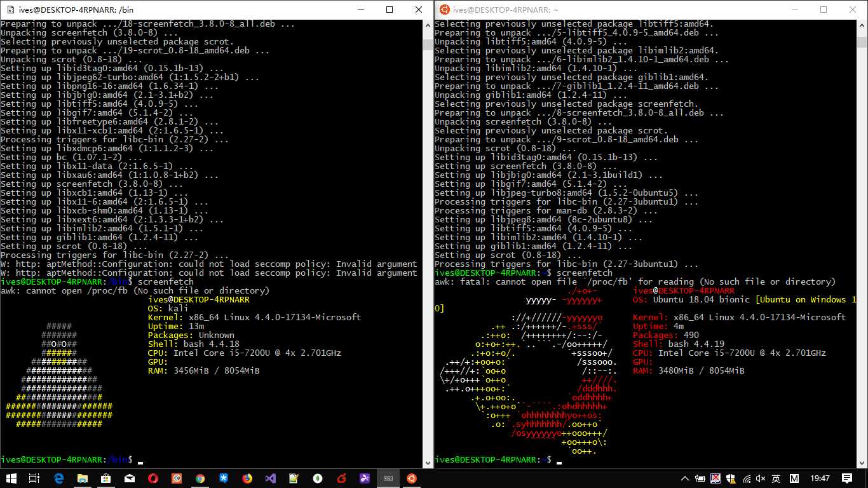The image size is (868, 488).
Task: Click 'RAM: 3480MiB / 8054MiB' in Ubuntu terminal
Action: (x=689, y=370)
